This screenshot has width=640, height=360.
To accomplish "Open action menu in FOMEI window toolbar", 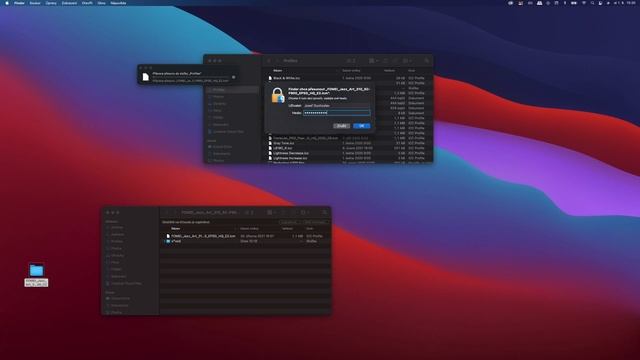I will [x=305, y=212].
